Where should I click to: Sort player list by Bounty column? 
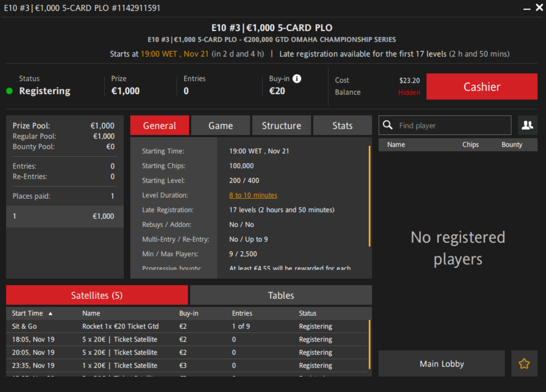[x=512, y=144]
